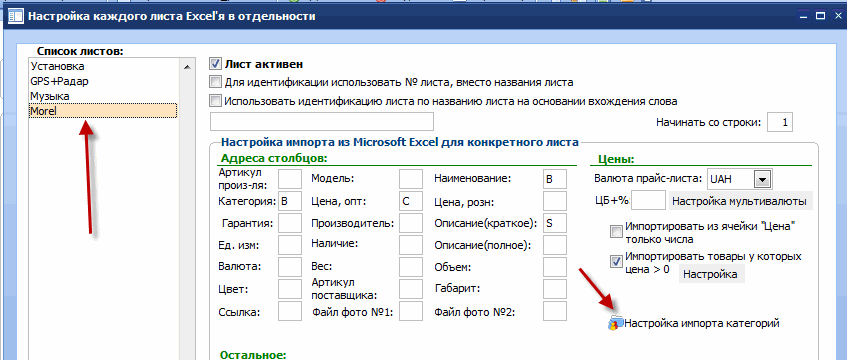847x360 pixels.
Task: Click the 'Артикул произ-ля' column field
Action: point(290,179)
